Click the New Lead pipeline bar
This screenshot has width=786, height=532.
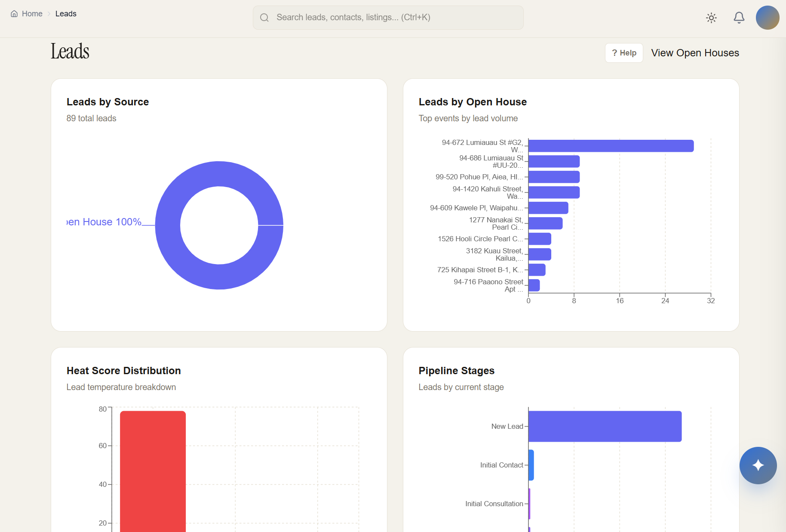(605, 426)
